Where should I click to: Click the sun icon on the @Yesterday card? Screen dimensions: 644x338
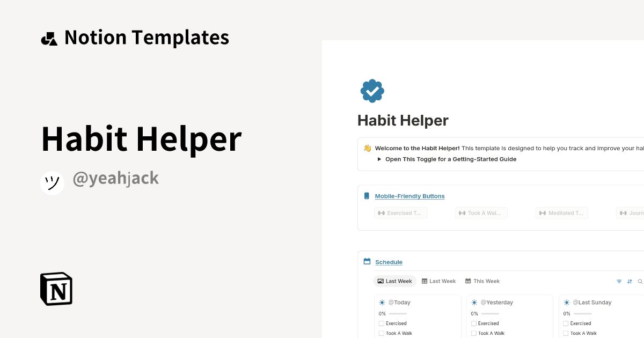(x=473, y=302)
